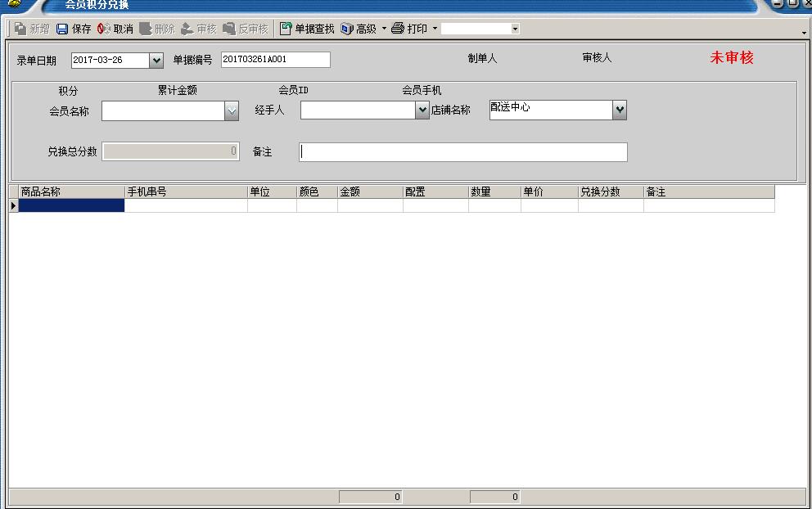Click the 数量 column header
Screen dimensions: 812x509
[x=495, y=191]
